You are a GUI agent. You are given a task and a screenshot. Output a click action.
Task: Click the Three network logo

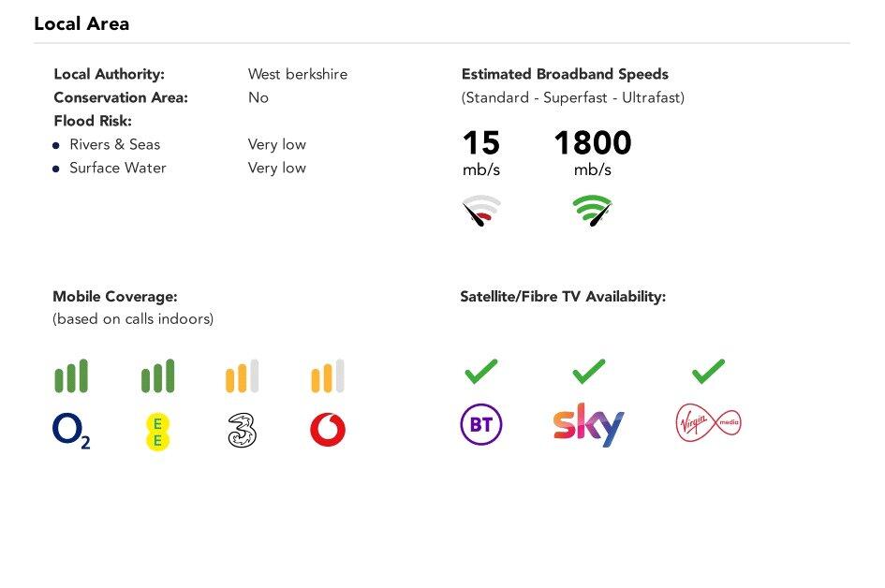click(242, 431)
